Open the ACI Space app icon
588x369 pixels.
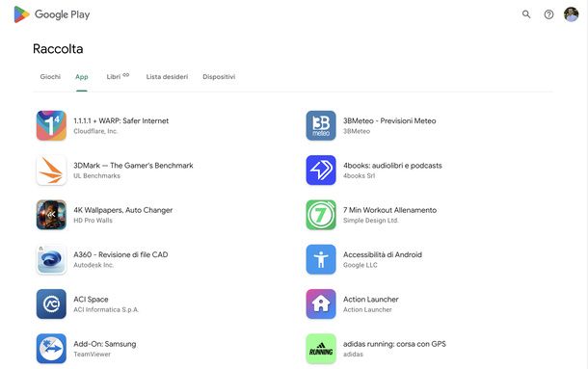pyautogui.click(x=51, y=304)
